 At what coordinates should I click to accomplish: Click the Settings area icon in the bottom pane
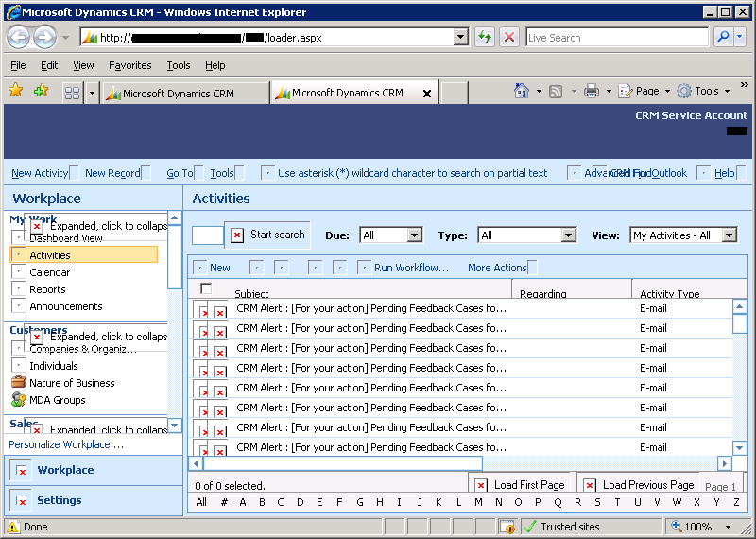21,500
